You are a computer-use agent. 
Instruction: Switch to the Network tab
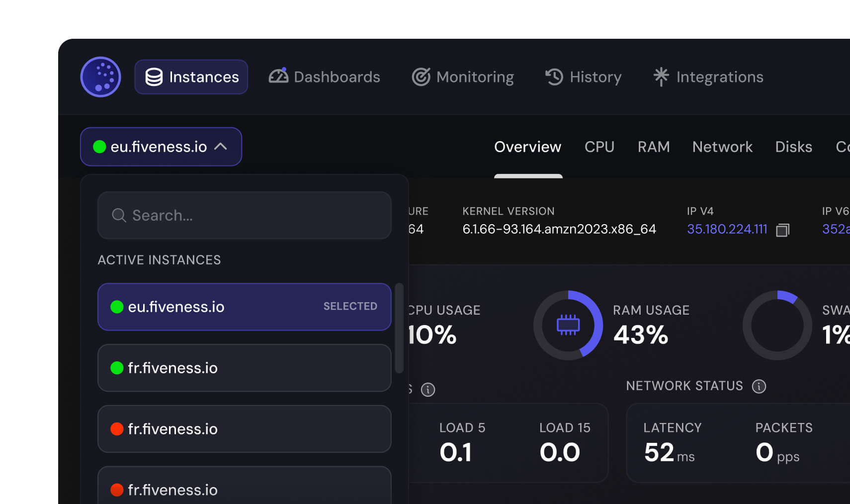click(x=722, y=147)
